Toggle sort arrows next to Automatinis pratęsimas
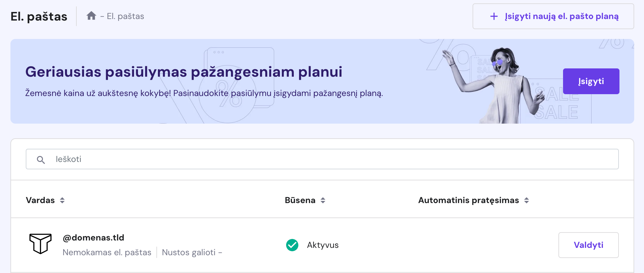 tap(527, 200)
